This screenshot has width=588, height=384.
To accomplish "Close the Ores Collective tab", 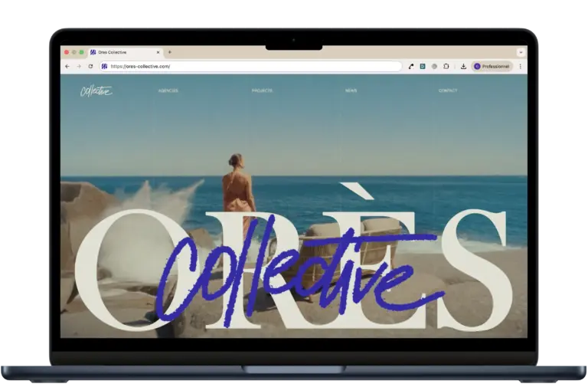I will coord(158,53).
